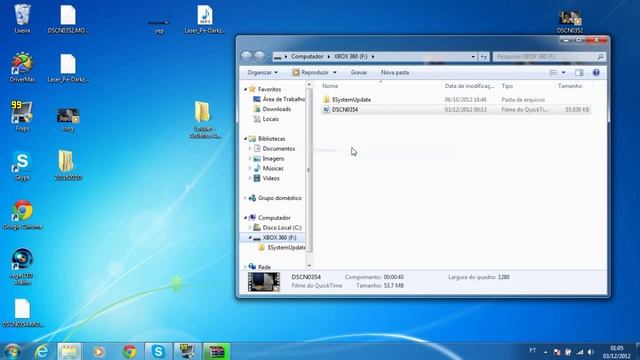640x360 pixels.
Task: Click the XBOX 360 search field
Action: 549,57
